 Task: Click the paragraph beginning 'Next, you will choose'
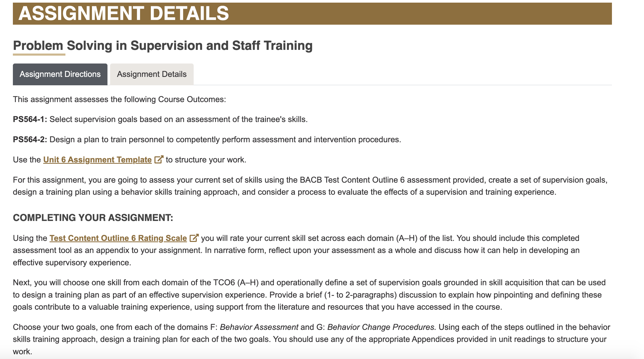(x=309, y=295)
